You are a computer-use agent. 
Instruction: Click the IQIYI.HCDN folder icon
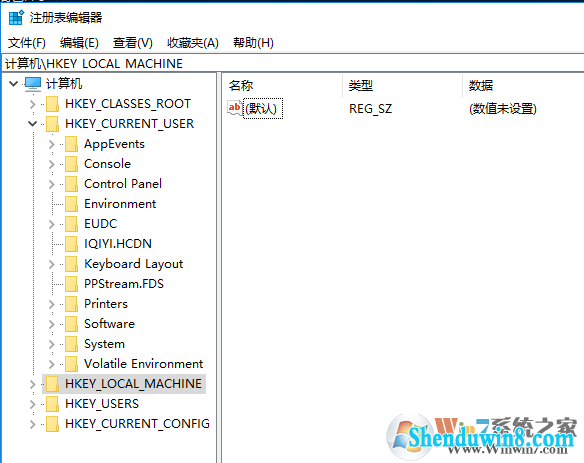(71, 244)
